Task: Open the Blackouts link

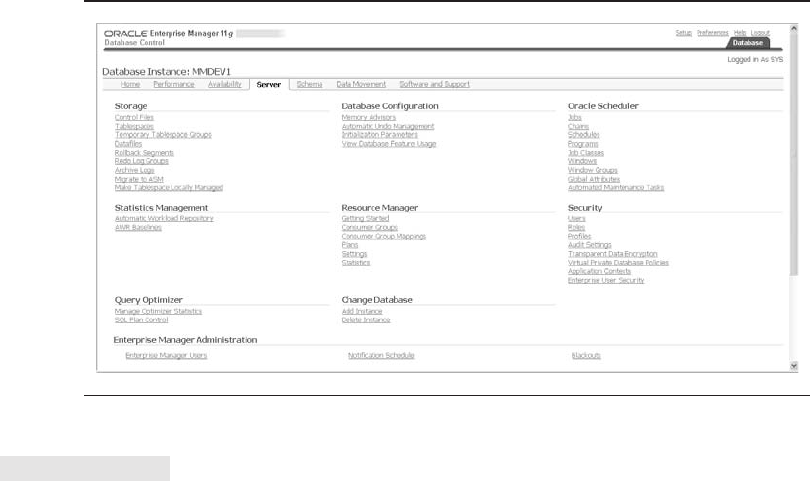Action: point(586,355)
